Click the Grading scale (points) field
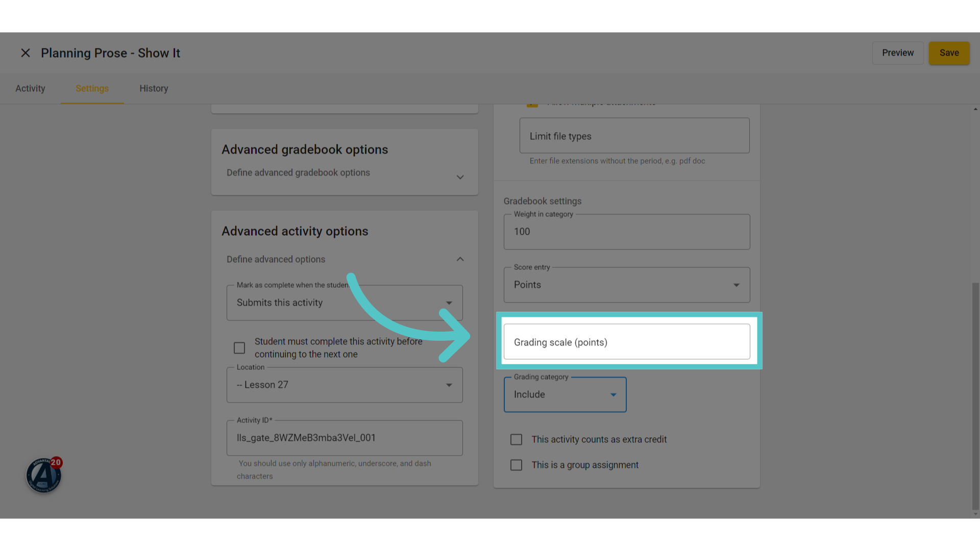 pos(627,342)
